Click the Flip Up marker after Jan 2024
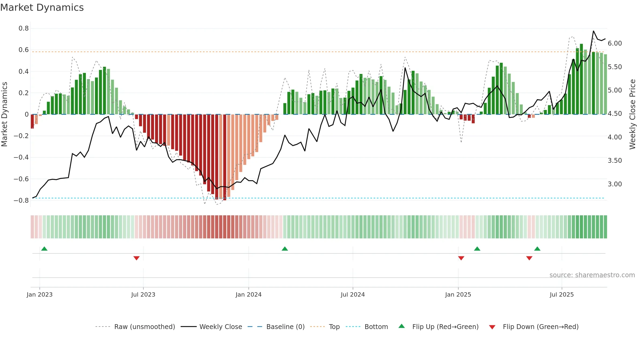This screenshot has height=362, width=644. 285,249
